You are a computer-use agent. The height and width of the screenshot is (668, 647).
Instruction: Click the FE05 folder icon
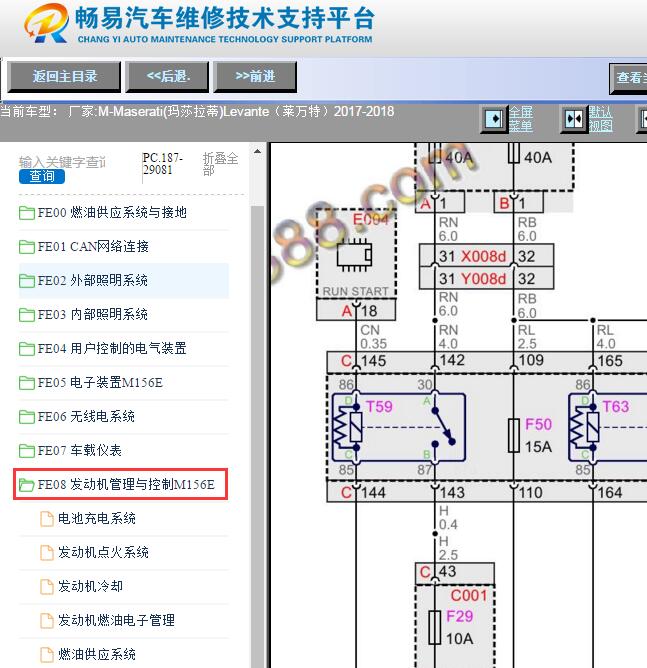pyautogui.click(x=27, y=383)
